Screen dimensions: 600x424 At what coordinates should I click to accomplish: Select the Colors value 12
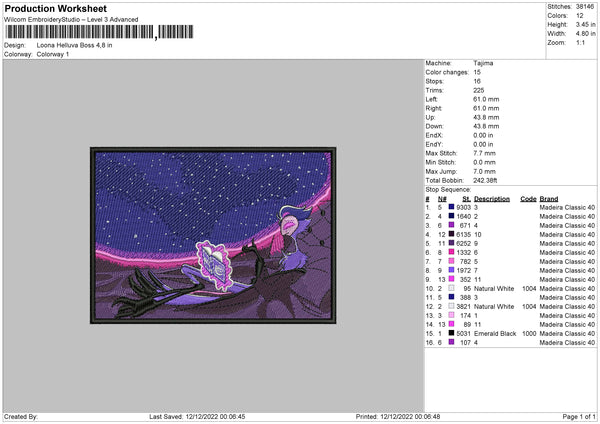point(579,16)
